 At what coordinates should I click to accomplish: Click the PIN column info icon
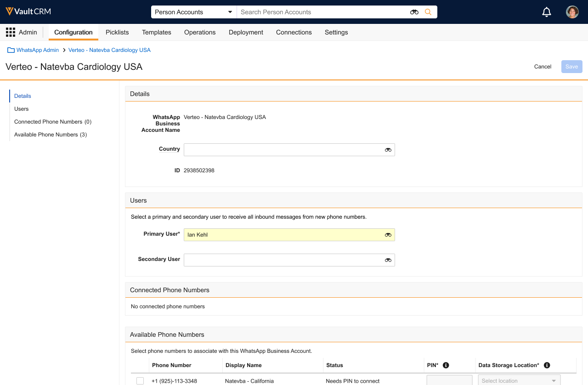[x=446, y=365]
